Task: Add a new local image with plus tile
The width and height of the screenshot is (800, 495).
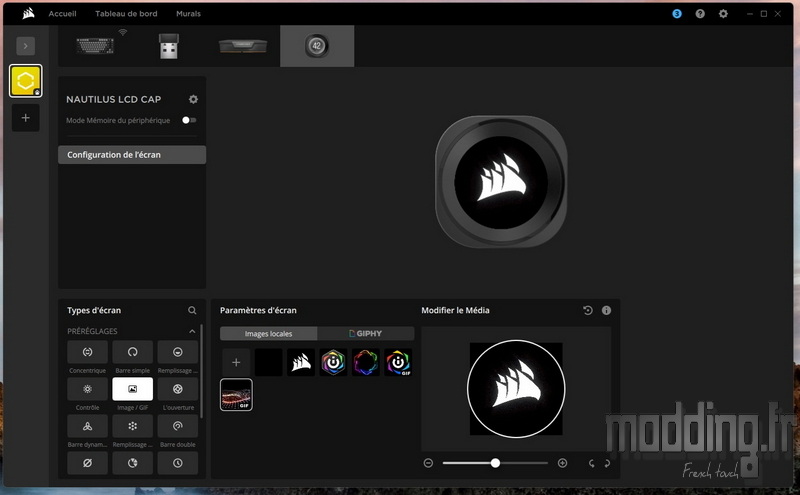Action: coord(236,362)
